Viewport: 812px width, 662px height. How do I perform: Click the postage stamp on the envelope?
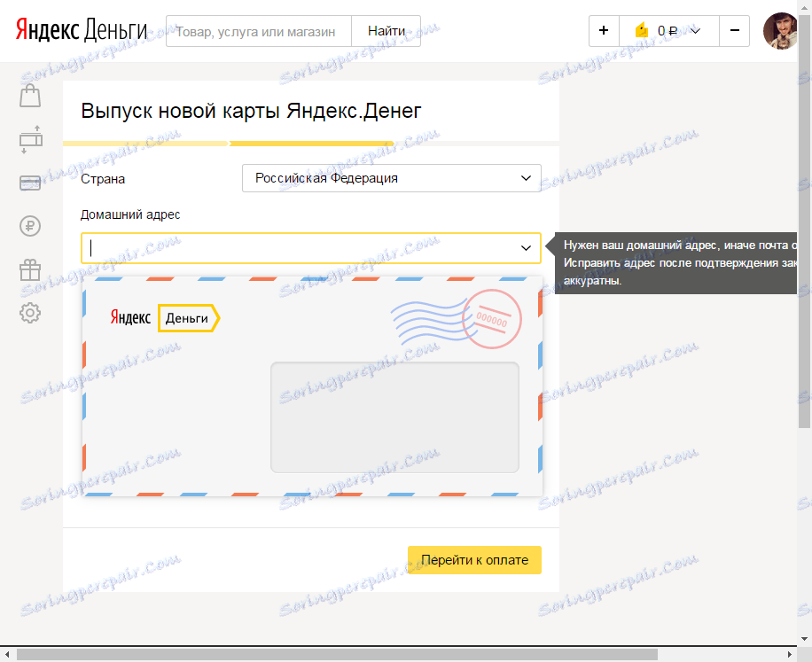pyautogui.click(x=491, y=319)
